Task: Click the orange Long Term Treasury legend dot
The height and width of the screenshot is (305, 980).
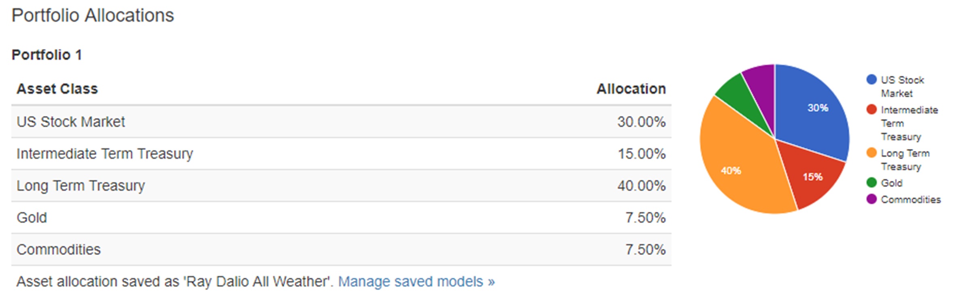Action: 871,153
